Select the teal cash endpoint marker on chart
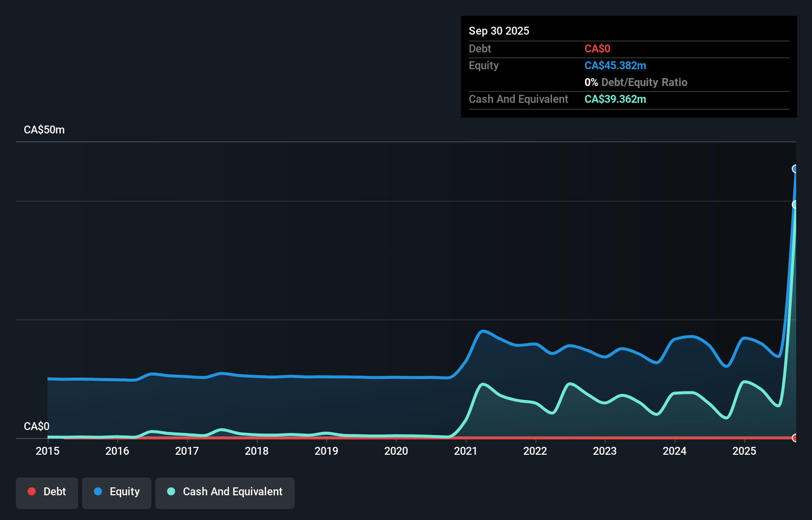Screen dimensions: 812x520 (x=795, y=203)
